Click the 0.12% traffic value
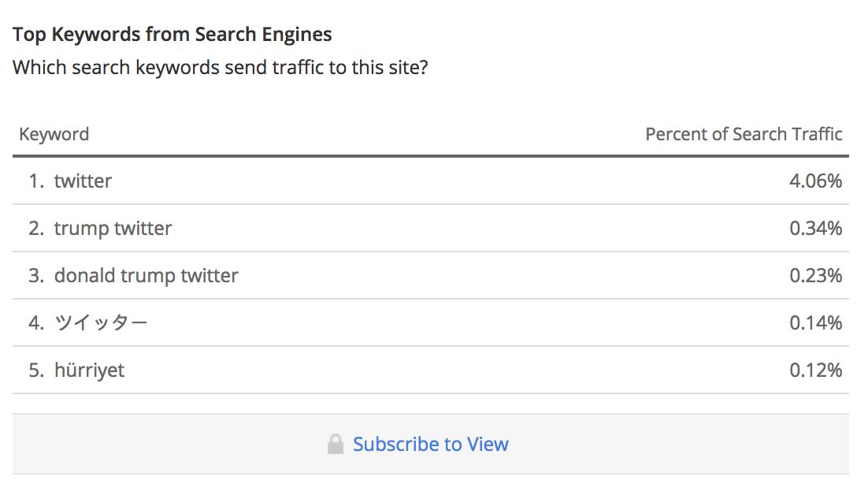The image size is (868, 503). 815,371
